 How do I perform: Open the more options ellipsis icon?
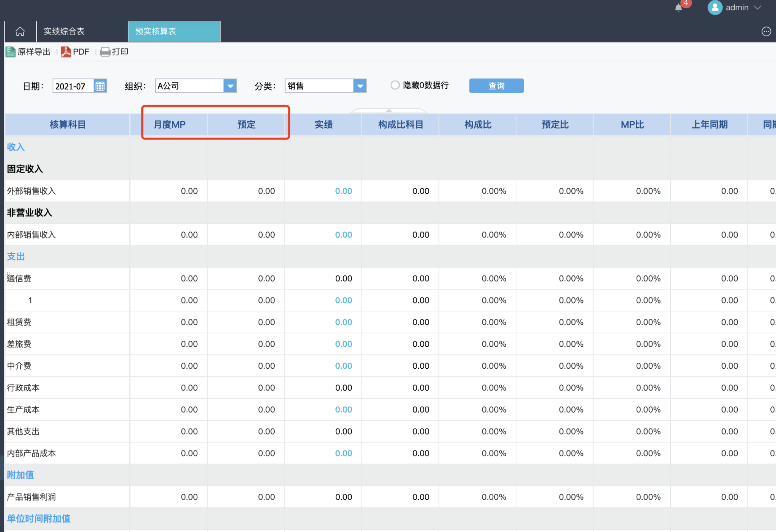pos(766,31)
